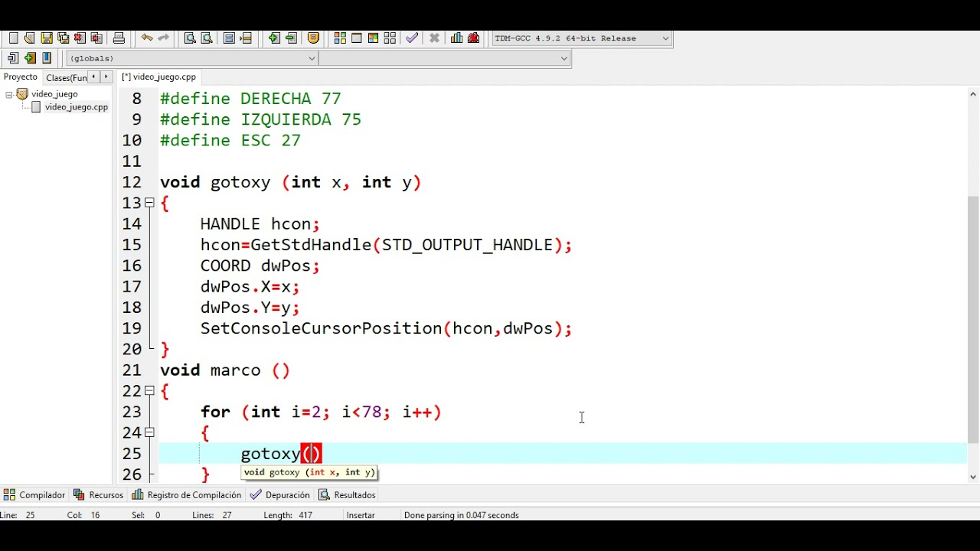Start debugging with the checkmark icon

click(x=412, y=38)
